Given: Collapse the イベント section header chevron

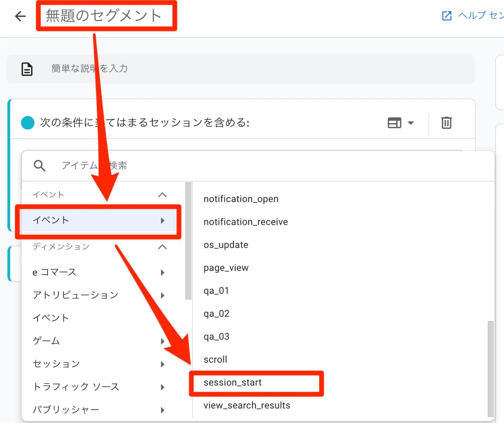Looking at the screenshot, I should coord(162,195).
